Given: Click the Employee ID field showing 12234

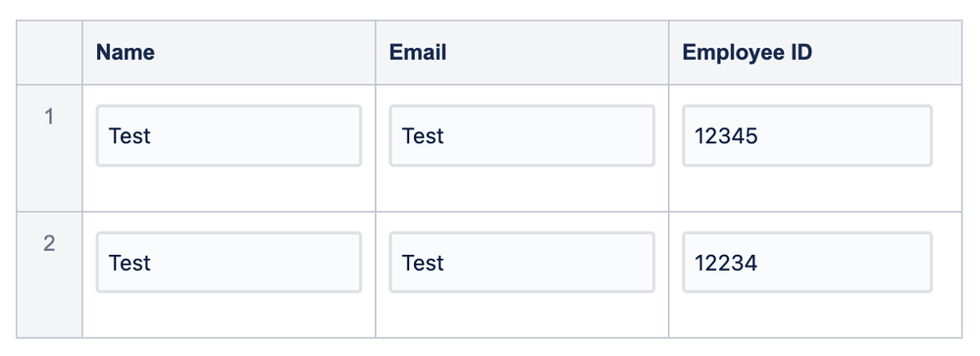Looking at the screenshot, I should [x=807, y=262].
